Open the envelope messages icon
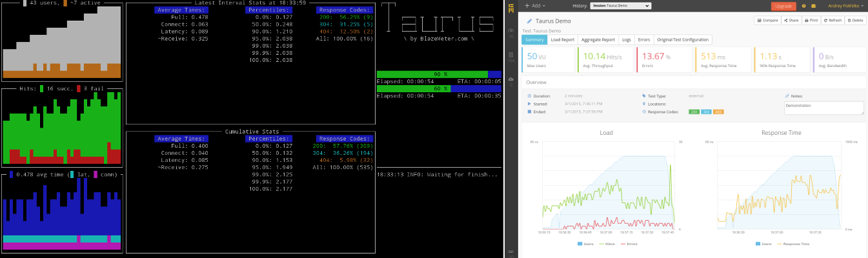The height and width of the screenshot is (258, 868). click(813, 6)
